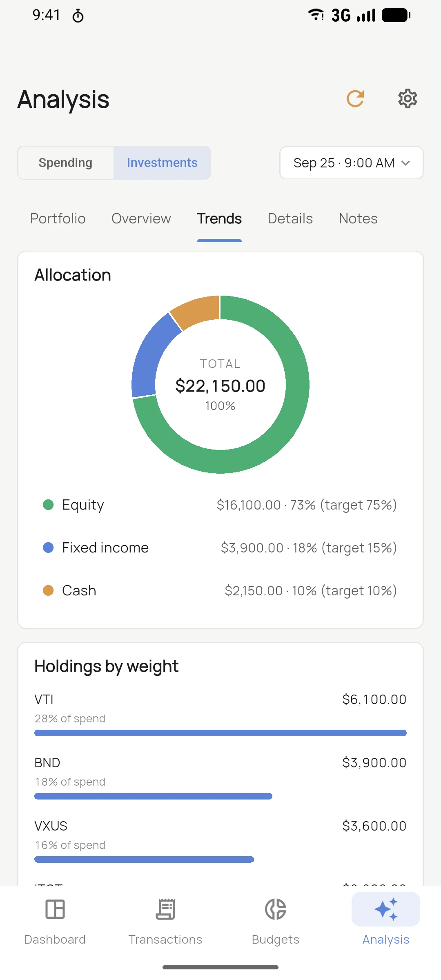Tap the Holdings by weight heading
The width and height of the screenshot is (441, 980).
click(106, 666)
